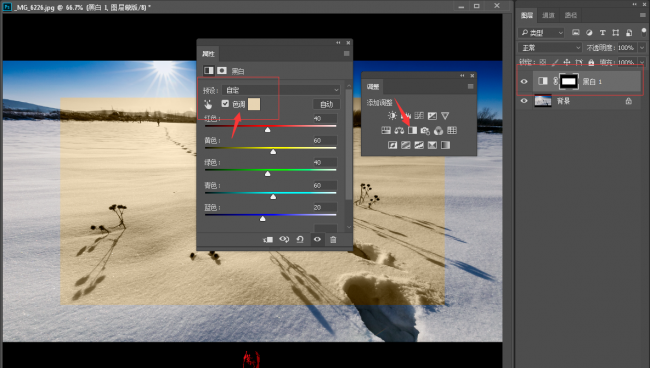
Task: Close the Adjustments panel
Action: coord(472,75)
